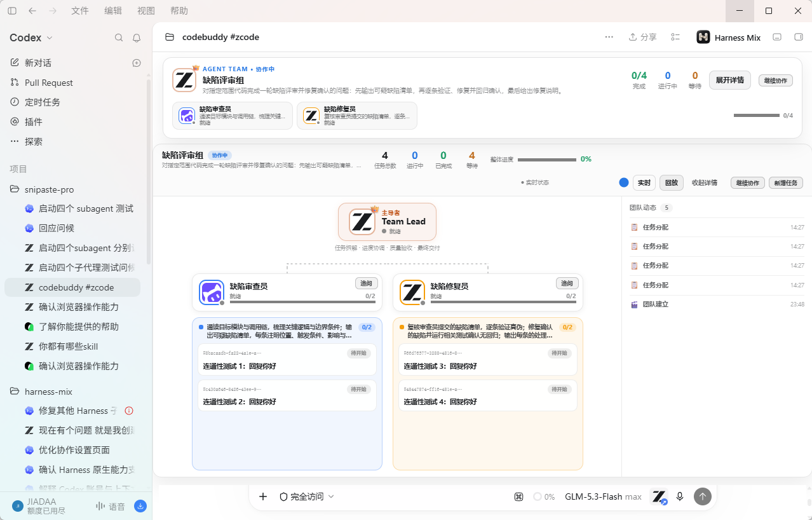Switch to 实时 live mode

coord(644,182)
